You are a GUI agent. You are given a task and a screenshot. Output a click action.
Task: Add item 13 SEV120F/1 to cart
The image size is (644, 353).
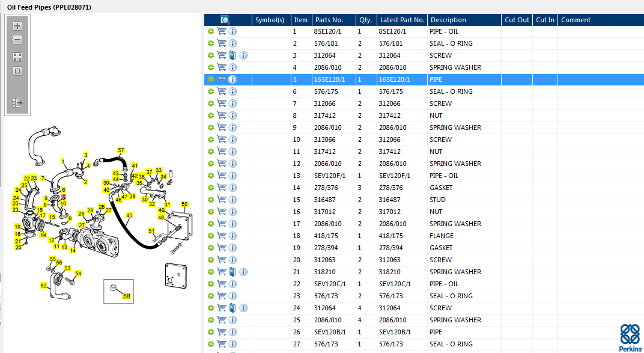(x=222, y=176)
